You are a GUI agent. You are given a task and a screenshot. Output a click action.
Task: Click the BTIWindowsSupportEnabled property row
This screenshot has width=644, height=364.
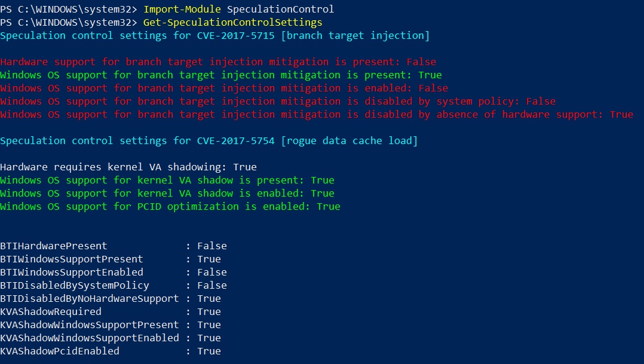[x=114, y=273]
